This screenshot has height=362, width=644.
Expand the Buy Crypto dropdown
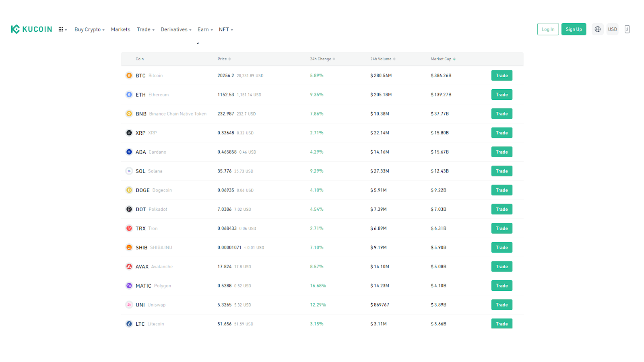pos(89,29)
